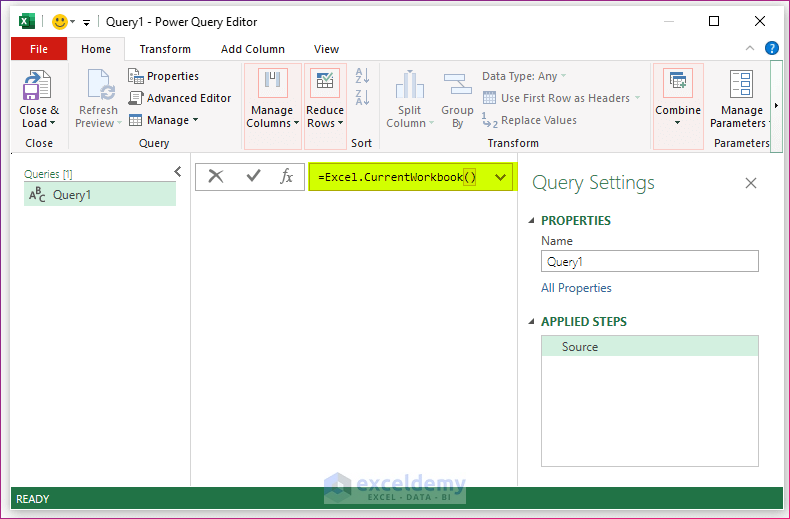
Task: Collapse the APPLIED STEPS section
Action: (x=531, y=321)
